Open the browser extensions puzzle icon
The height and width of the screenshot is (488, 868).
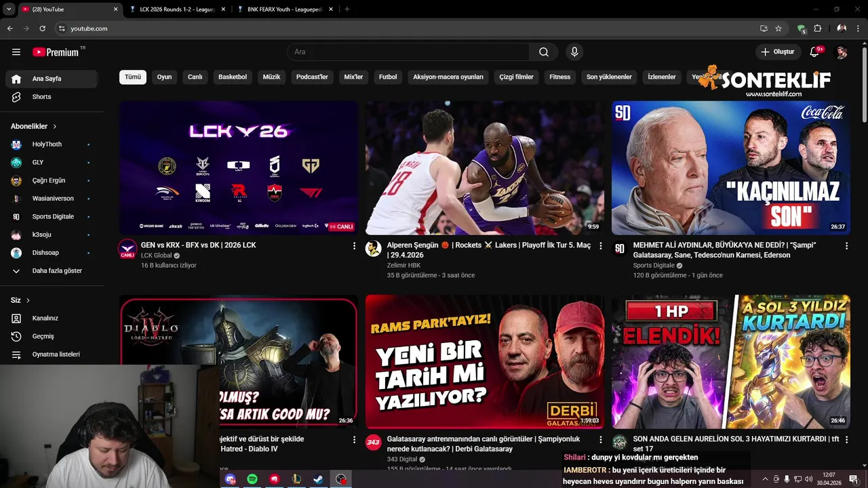point(817,28)
